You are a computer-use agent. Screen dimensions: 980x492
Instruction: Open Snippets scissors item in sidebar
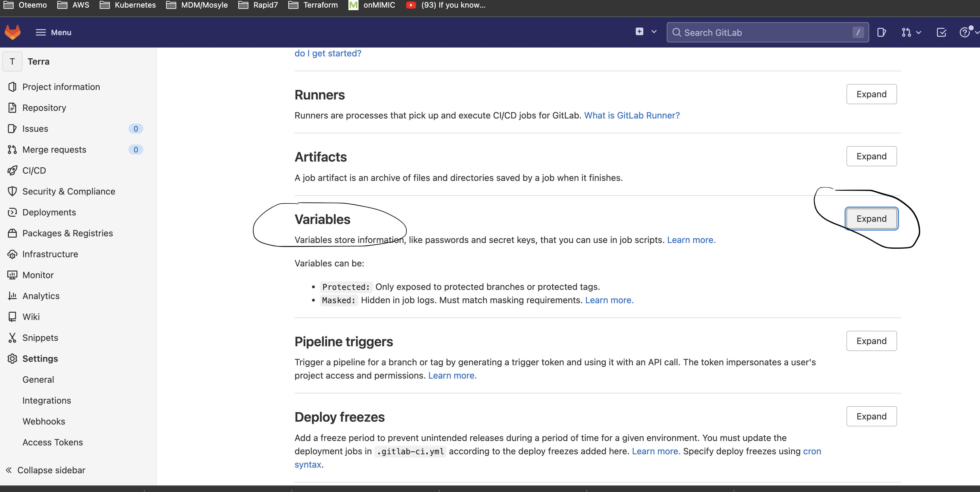click(x=40, y=338)
